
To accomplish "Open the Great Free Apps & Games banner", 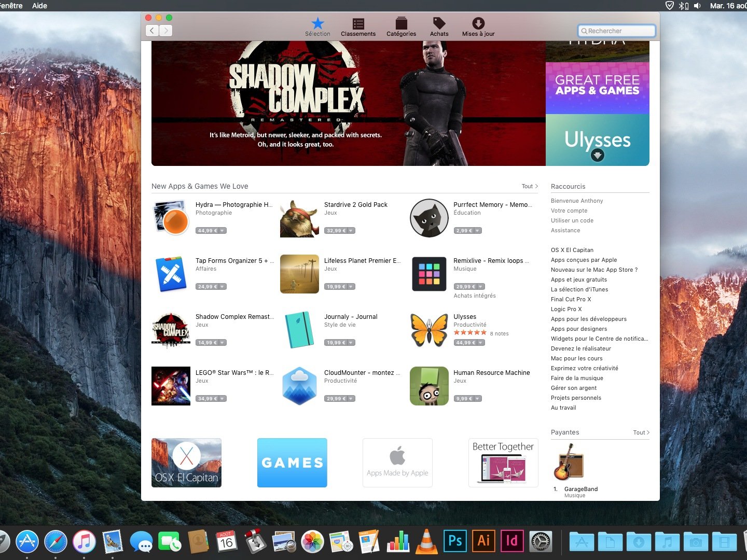I will (x=598, y=88).
